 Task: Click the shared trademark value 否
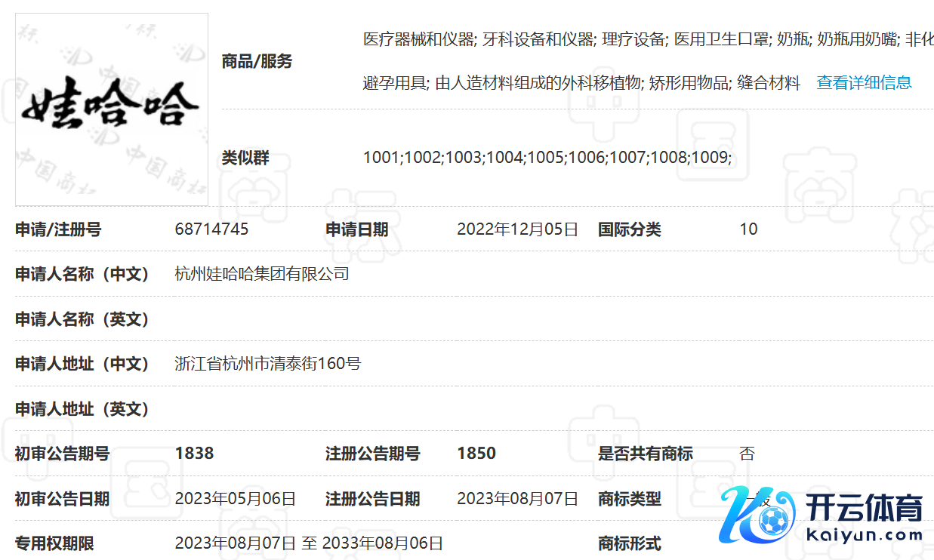[x=747, y=454]
